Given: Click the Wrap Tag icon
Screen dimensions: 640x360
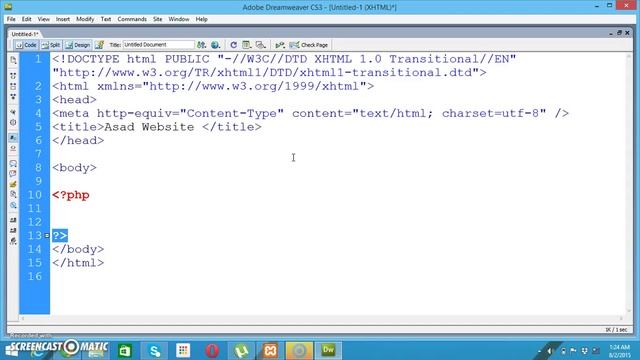Looking at the screenshot, I should pos(13,184).
